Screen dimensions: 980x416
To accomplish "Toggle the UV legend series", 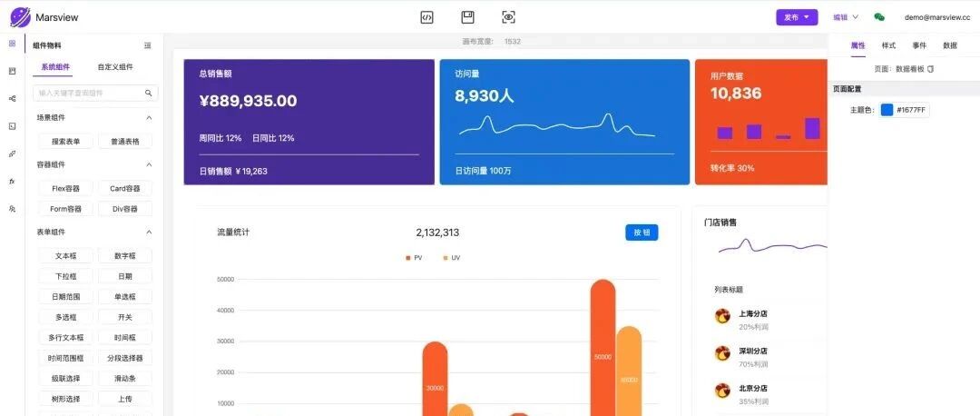I will 451,258.
